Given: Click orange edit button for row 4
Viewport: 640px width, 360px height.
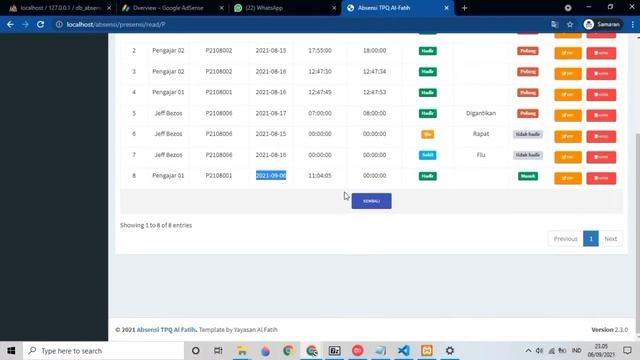Looking at the screenshot, I should pyautogui.click(x=568, y=95).
